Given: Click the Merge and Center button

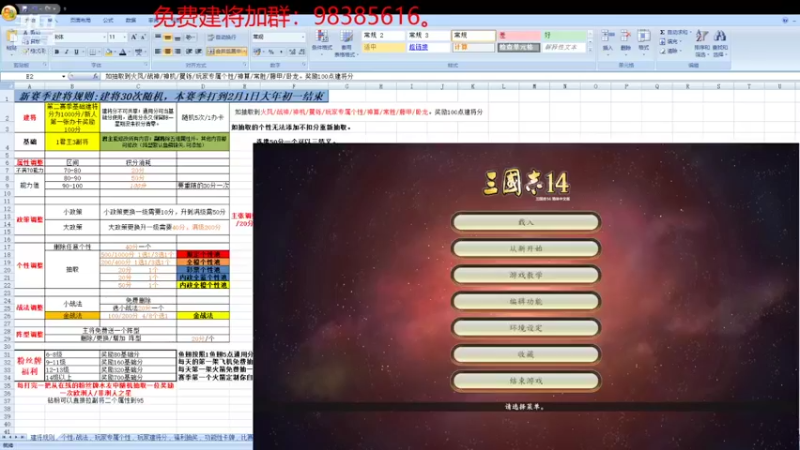Looking at the screenshot, I should (x=227, y=52).
